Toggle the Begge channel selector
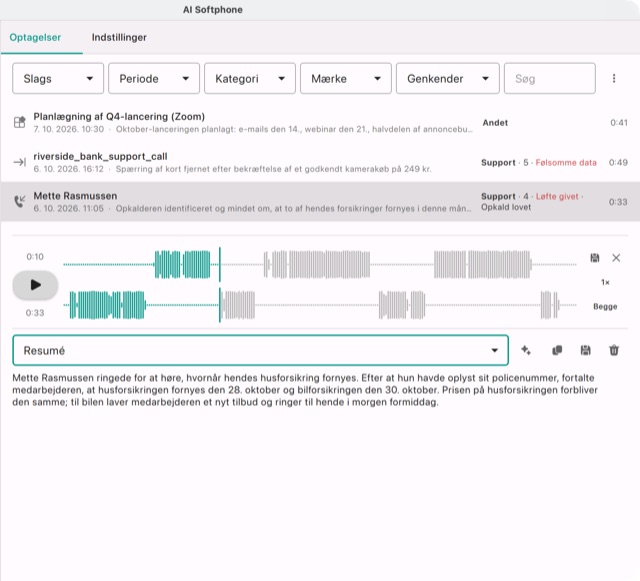640x581 pixels. point(605,306)
